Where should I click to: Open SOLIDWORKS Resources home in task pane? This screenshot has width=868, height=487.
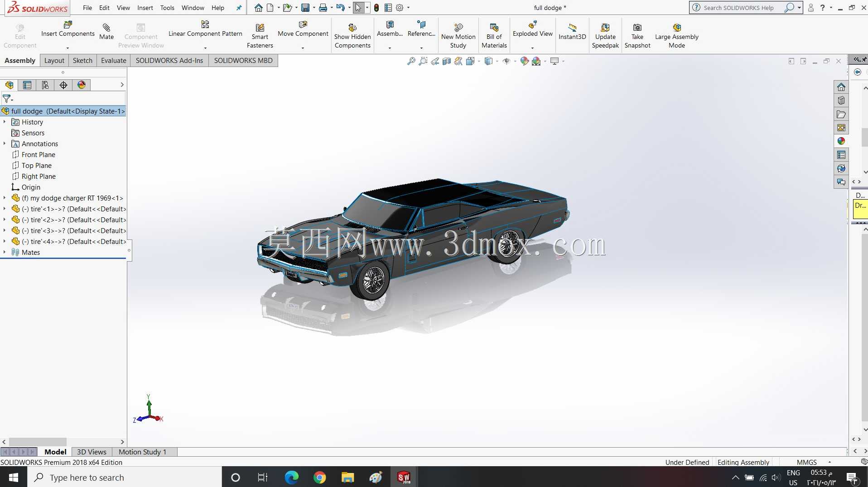click(x=841, y=87)
